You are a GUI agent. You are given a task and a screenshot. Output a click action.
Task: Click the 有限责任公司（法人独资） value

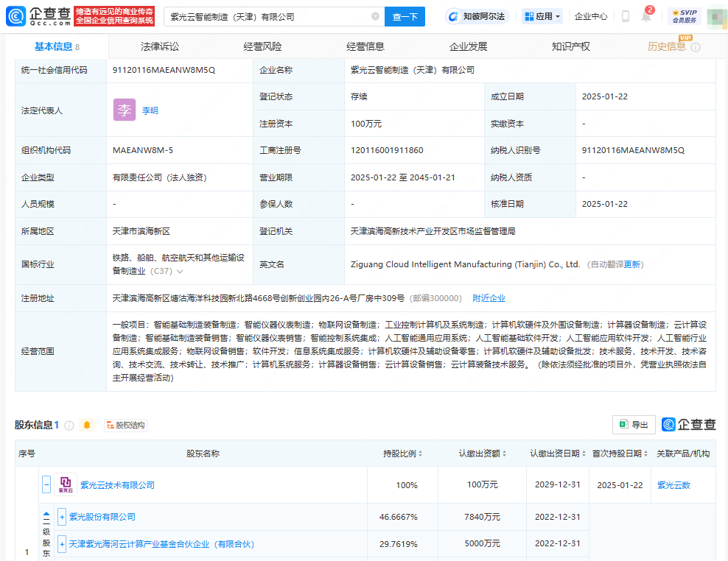point(159,177)
